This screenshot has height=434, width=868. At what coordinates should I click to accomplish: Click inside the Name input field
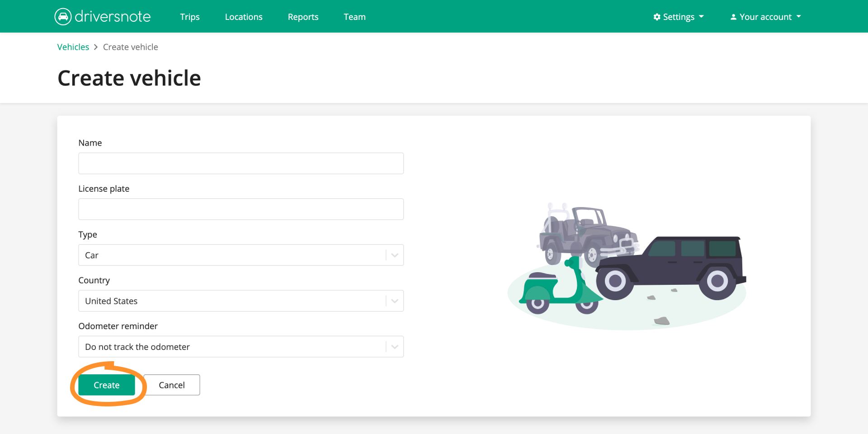(240, 163)
